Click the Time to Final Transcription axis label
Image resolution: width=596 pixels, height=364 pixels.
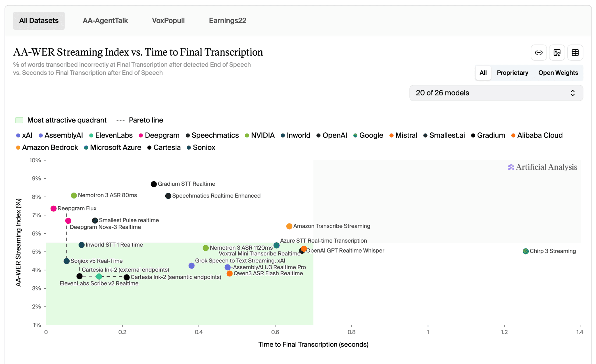[313, 345]
